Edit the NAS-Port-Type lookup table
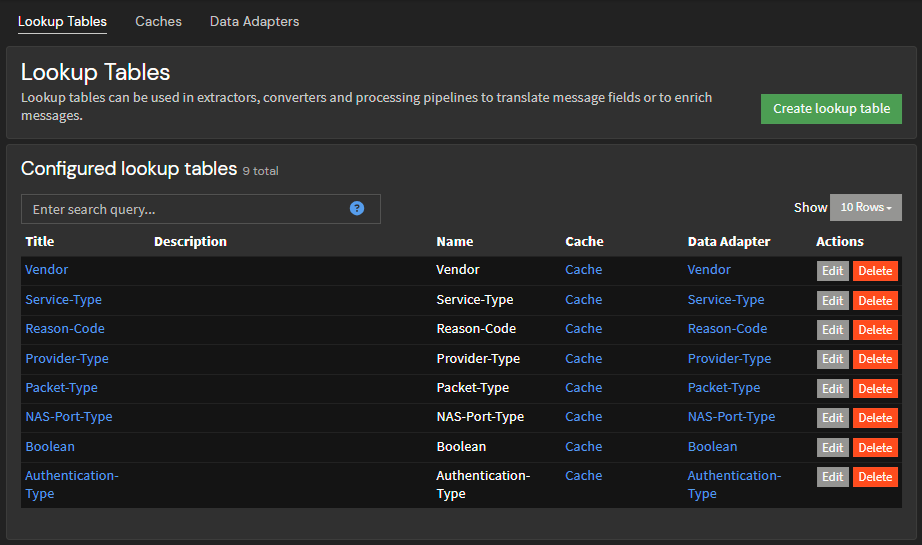 point(832,417)
